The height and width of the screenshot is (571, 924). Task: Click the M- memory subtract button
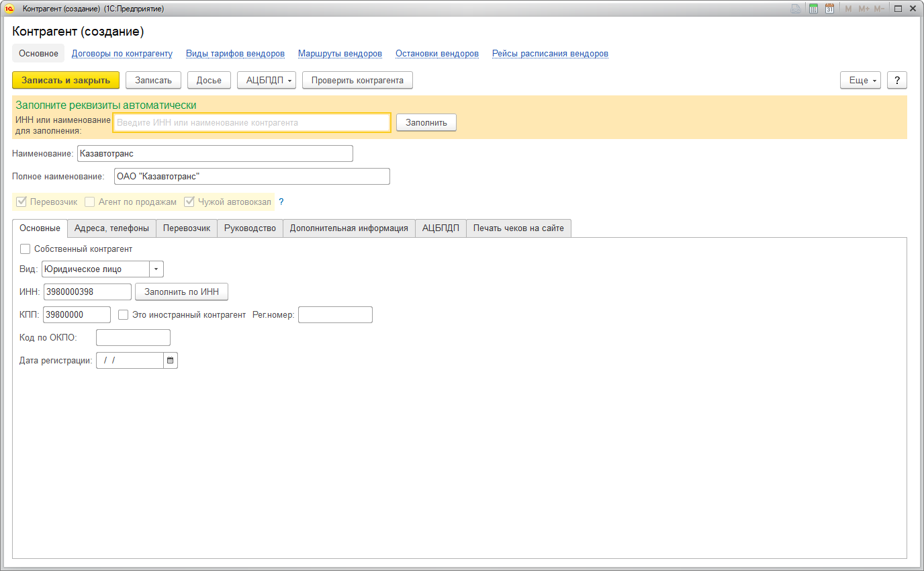coord(879,9)
